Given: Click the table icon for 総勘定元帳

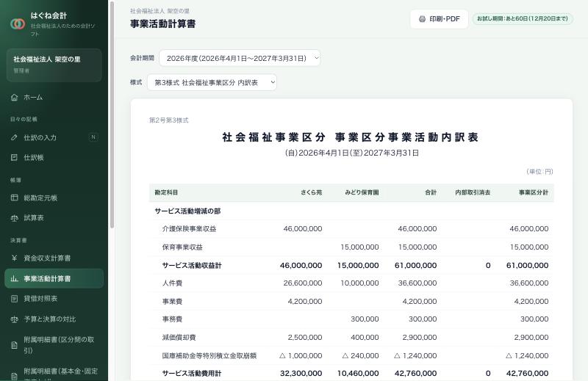Looking at the screenshot, I should [x=14, y=197].
